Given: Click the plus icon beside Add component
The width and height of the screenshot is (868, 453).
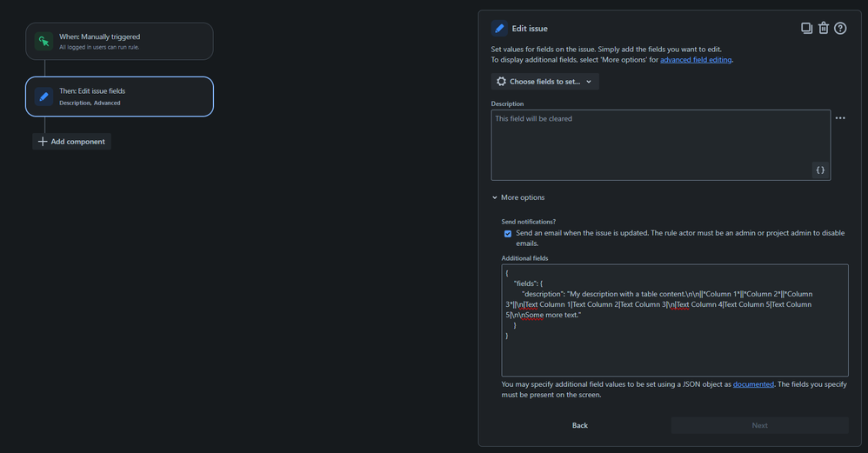Looking at the screenshot, I should 43,142.
